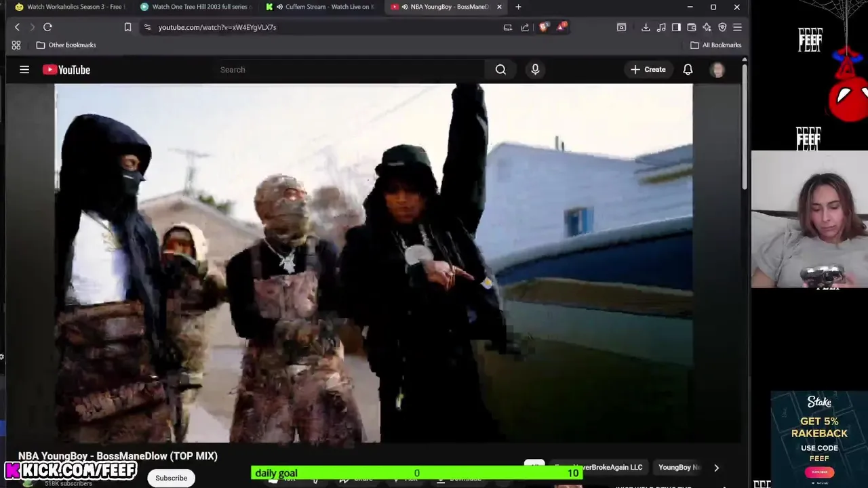Open Brave Rewards triangle icon
Viewport: 868px width, 488px height.
pyautogui.click(x=561, y=27)
